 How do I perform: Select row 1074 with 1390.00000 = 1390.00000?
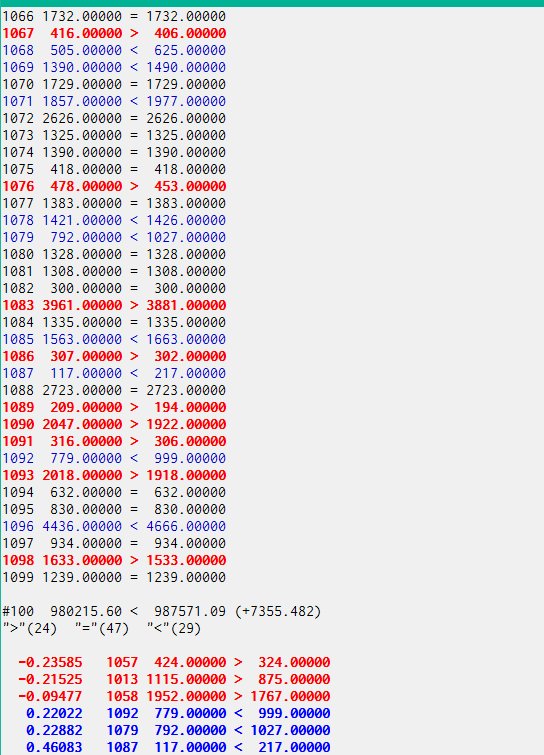point(114,153)
